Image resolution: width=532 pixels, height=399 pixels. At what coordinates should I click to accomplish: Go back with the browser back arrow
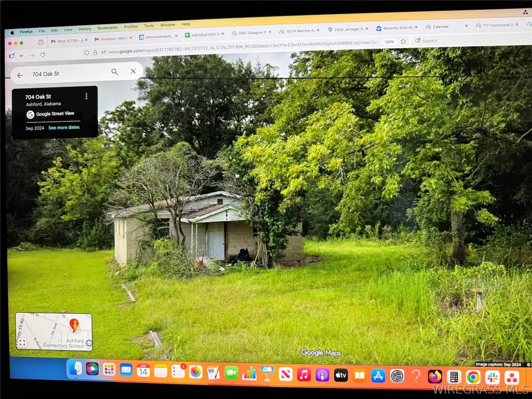coord(22,56)
